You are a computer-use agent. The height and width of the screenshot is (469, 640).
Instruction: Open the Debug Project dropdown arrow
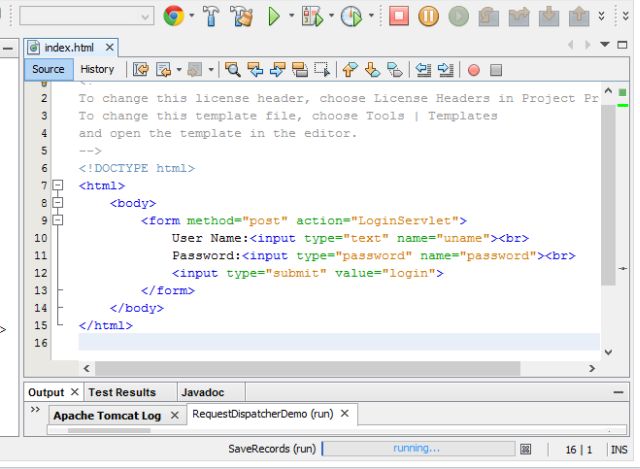331,16
